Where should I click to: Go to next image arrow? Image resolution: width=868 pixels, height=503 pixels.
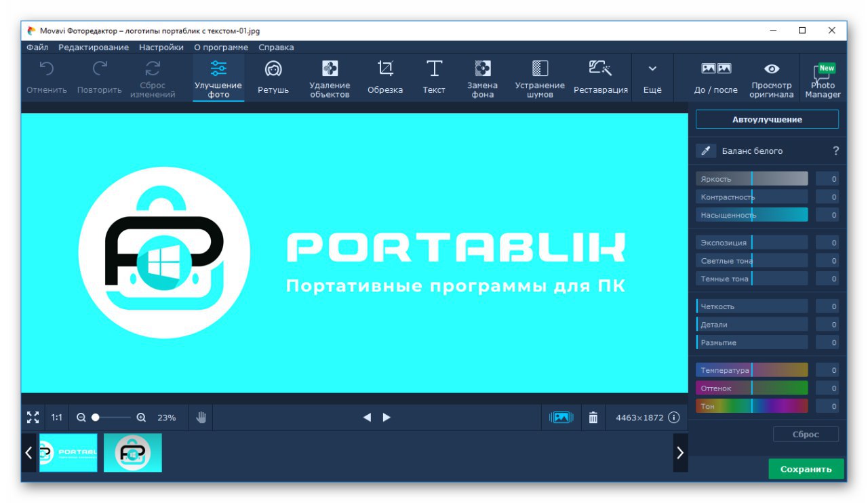pos(387,418)
